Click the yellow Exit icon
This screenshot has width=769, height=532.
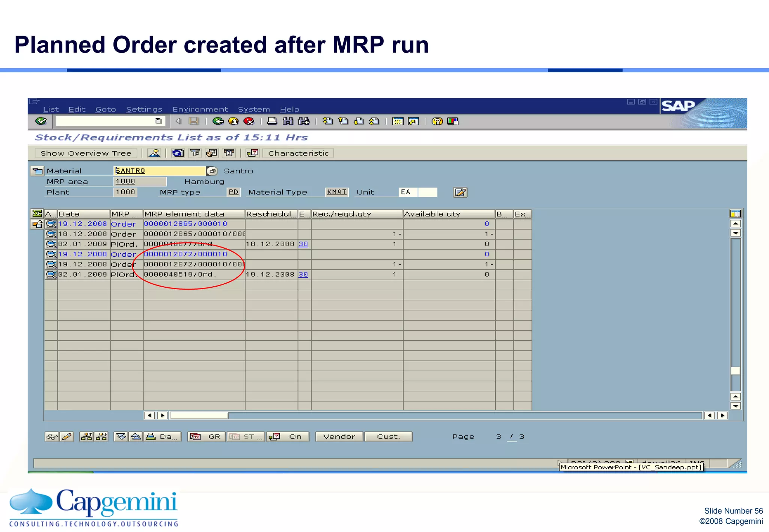(x=233, y=121)
